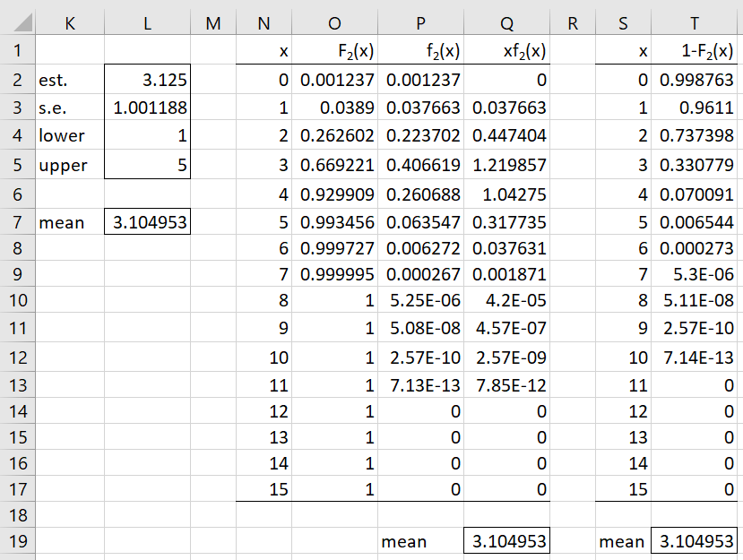Image resolution: width=743 pixels, height=560 pixels.
Task: Click the s.e. value 1.001188
Action: pos(147,108)
